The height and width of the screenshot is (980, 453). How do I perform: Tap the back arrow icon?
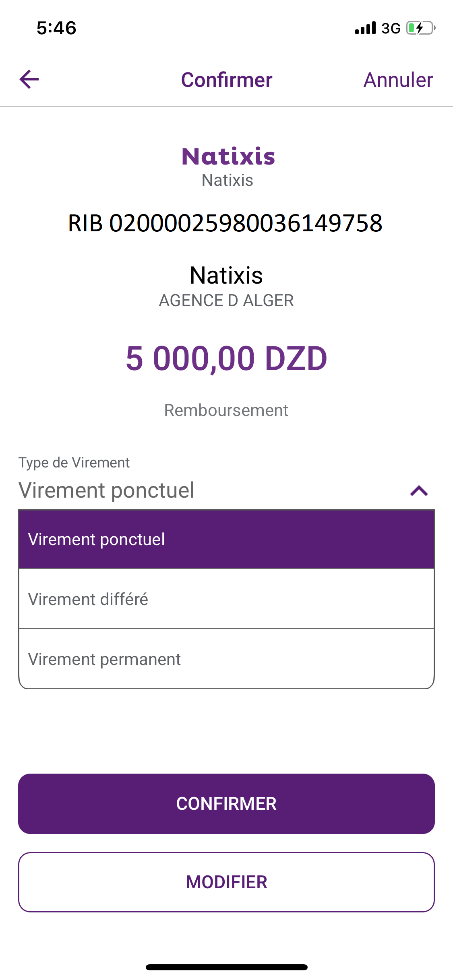point(29,79)
